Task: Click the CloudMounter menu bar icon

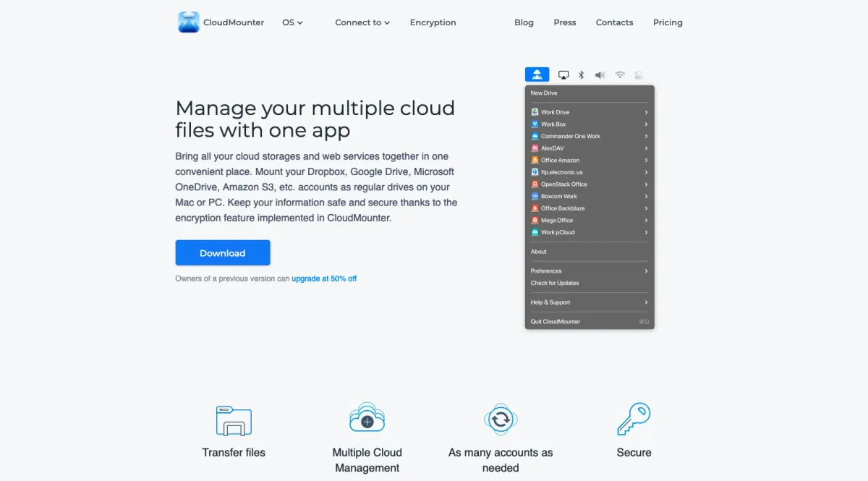Action: coord(537,75)
